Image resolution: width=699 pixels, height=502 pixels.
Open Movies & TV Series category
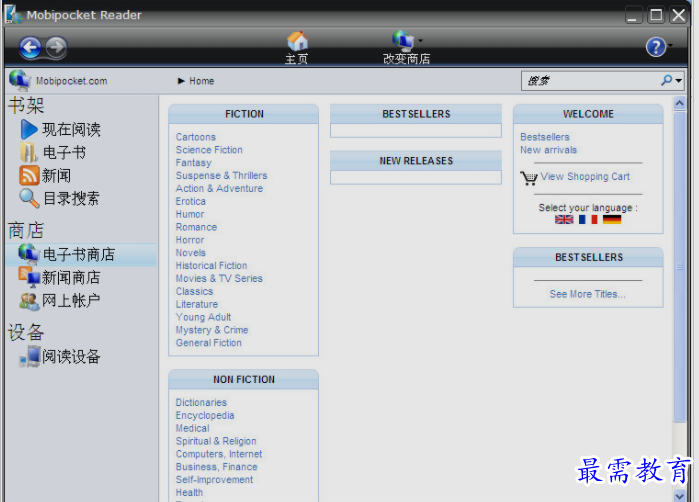point(219,279)
